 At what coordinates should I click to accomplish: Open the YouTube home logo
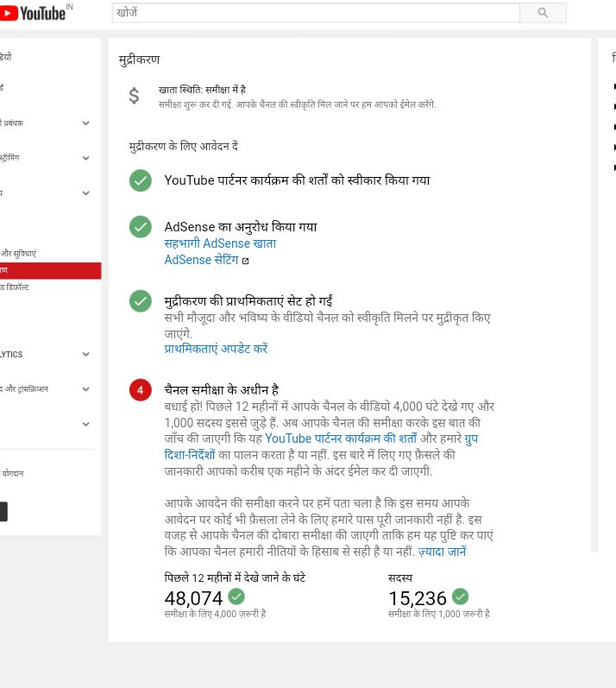tap(35, 13)
